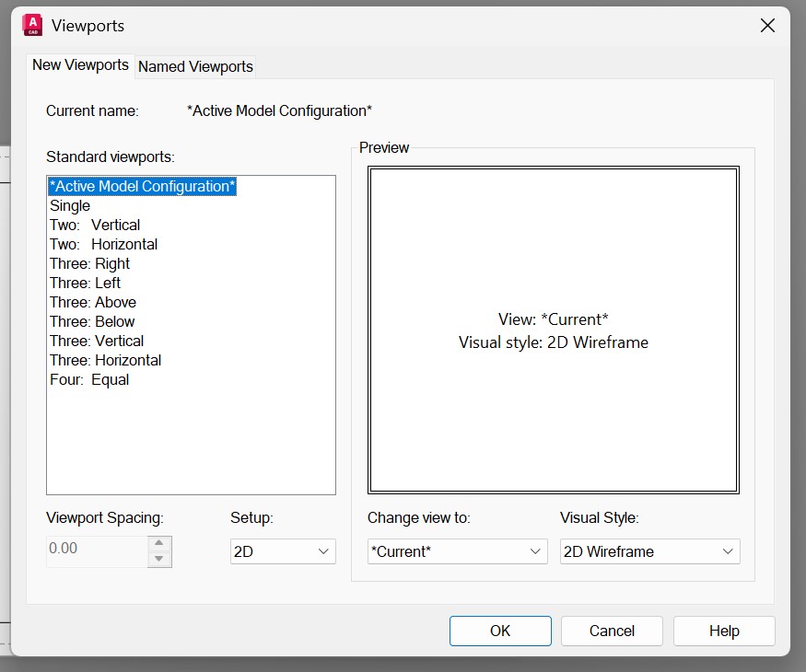Switch to the Named Viewports tab

coord(195,67)
